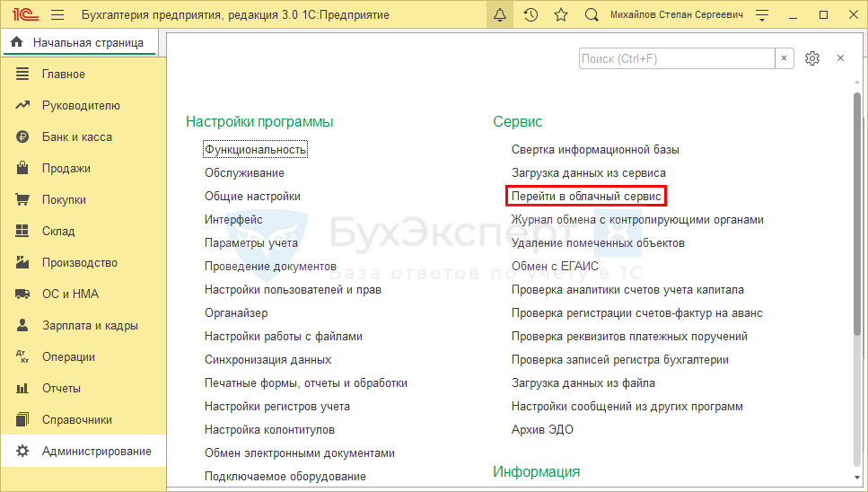This screenshot has height=492, width=868.
Task: Open Синхронизация данных
Action: tap(267, 360)
